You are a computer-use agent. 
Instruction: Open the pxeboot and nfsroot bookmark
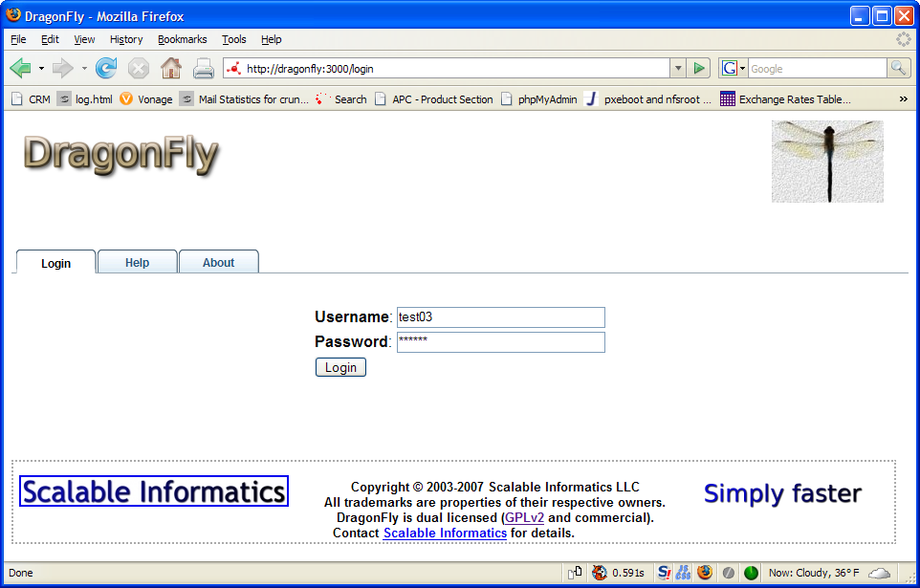click(648, 99)
